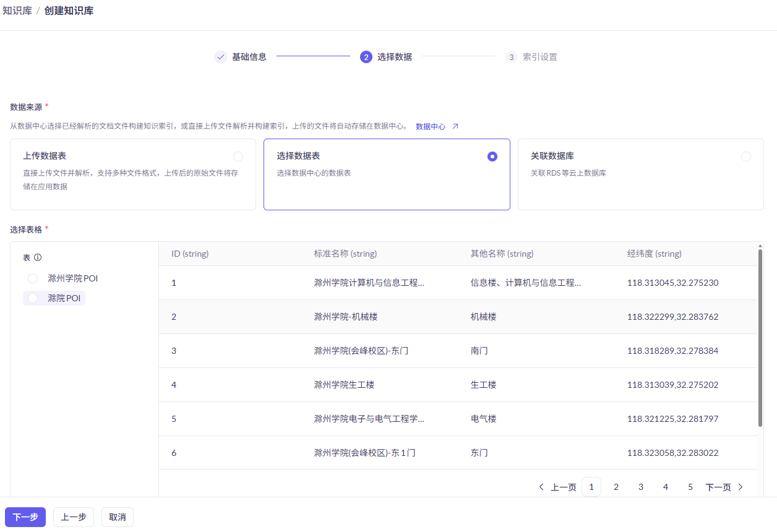Select the 关联数据库 radio option
The image size is (777, 532).
(745, 157)
